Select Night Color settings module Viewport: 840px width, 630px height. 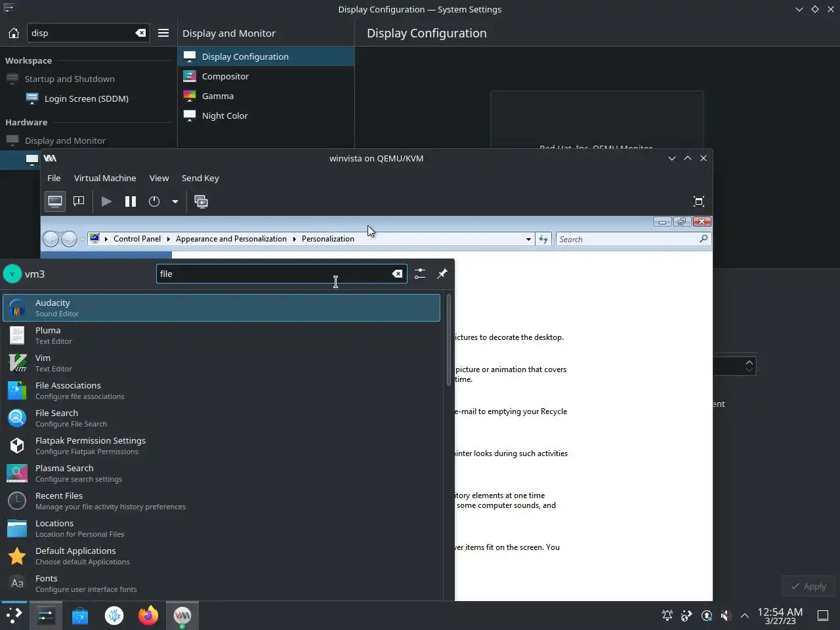[x=266, y=115]
